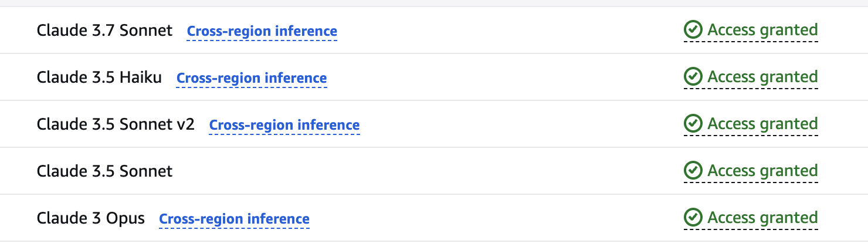Click Access granted status for Claude 3.7 Sonnet

pyautogui.click(x=762, y=30)
